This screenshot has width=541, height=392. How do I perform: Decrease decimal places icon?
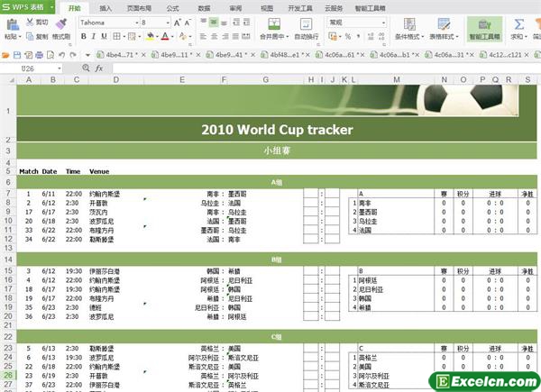pos(381,36)
